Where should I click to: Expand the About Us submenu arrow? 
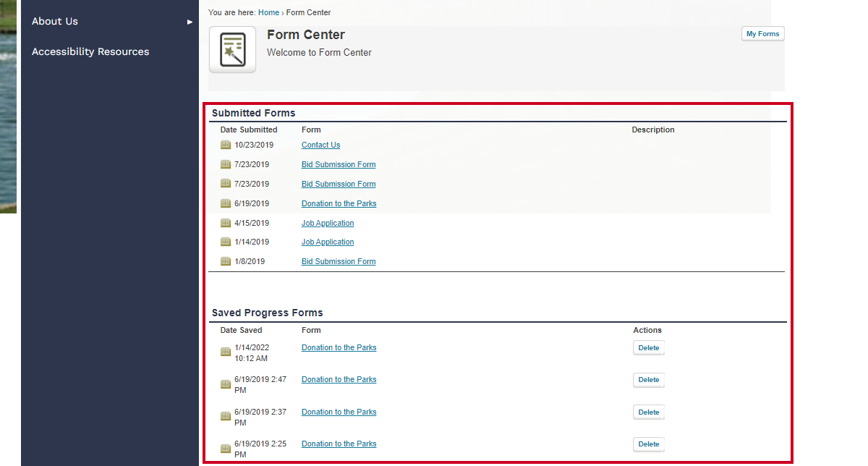190,22
